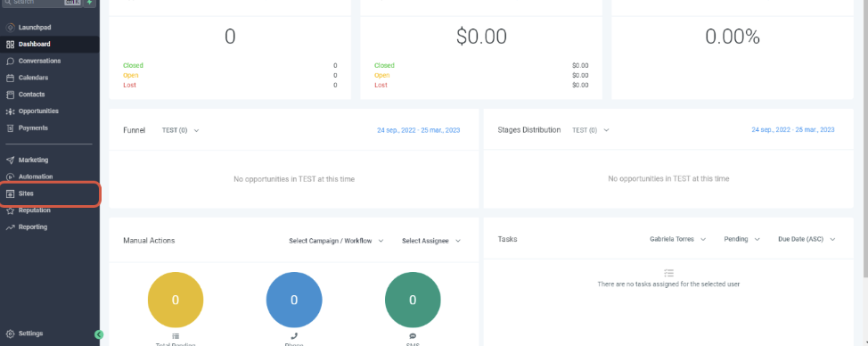This screenshot has width=868, height=346.
Task: Open the Select Campaign / Workflow dropdown
Action: pos(336,241)
